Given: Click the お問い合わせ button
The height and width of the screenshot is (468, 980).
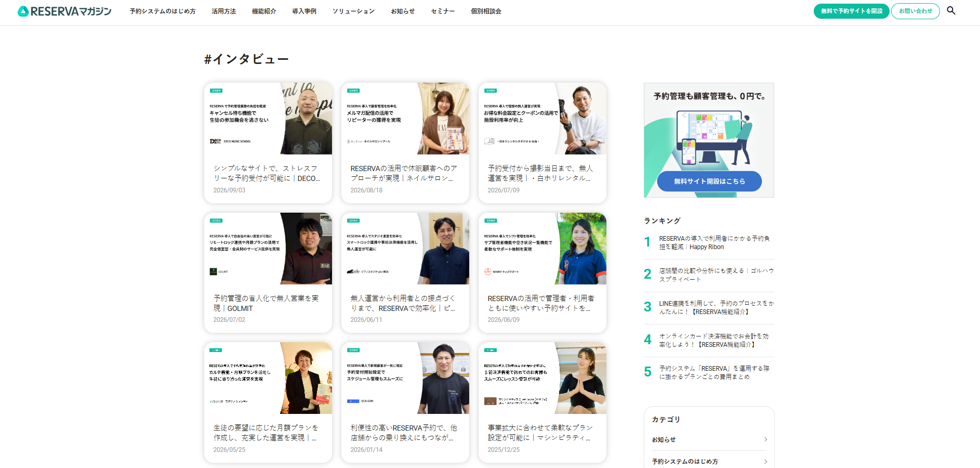Looking at the screenshot, I should (x=916, y=11).
